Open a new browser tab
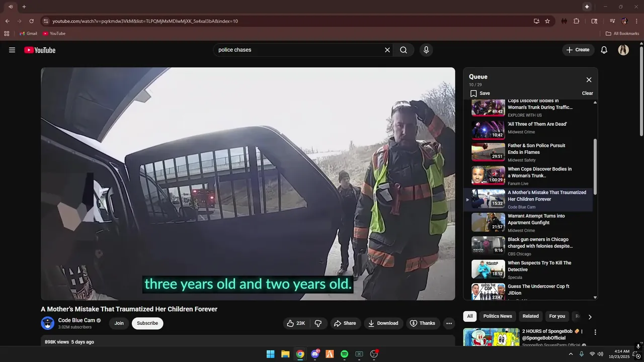This screenshot has width=644, height=362. 24,7
